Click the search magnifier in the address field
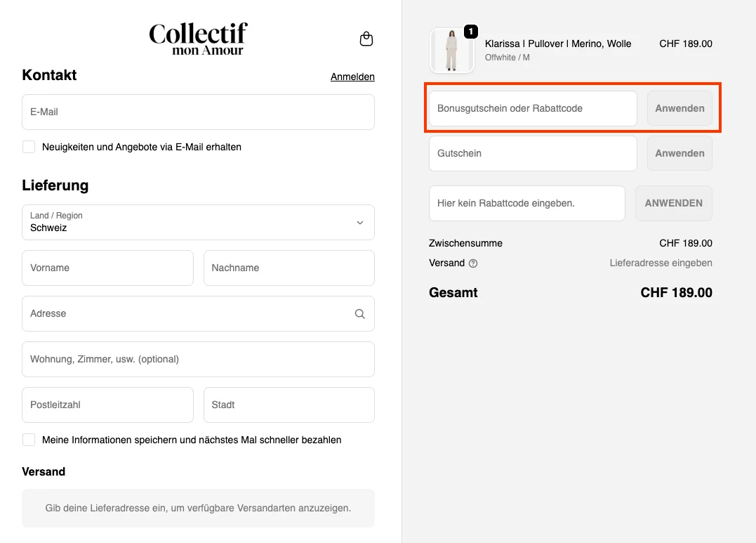This screenshot has height=543, width=756. pyautogui.click(x=359, y=313)
